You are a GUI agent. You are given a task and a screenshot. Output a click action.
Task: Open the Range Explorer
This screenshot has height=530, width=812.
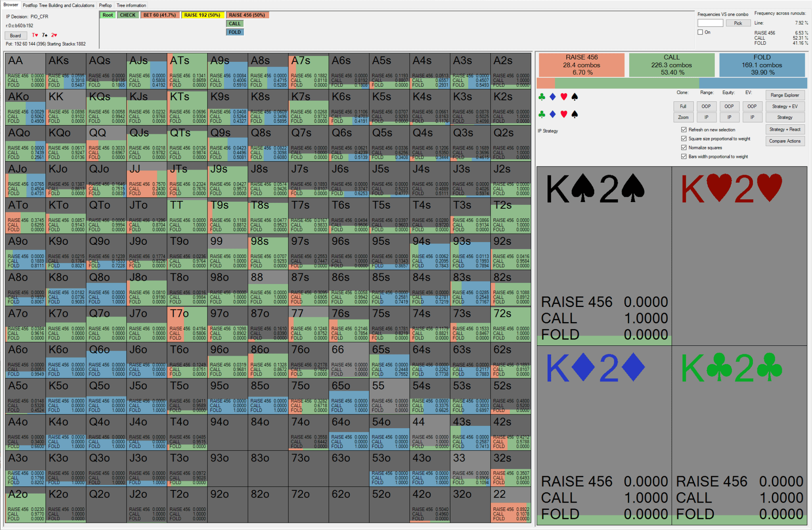[785, 95]
